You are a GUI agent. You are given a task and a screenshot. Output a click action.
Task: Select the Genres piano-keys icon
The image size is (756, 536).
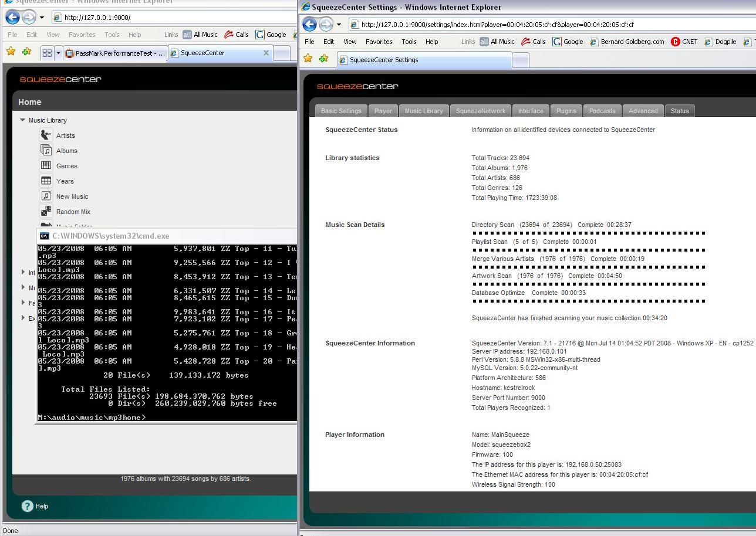click(x=46, y=166)
